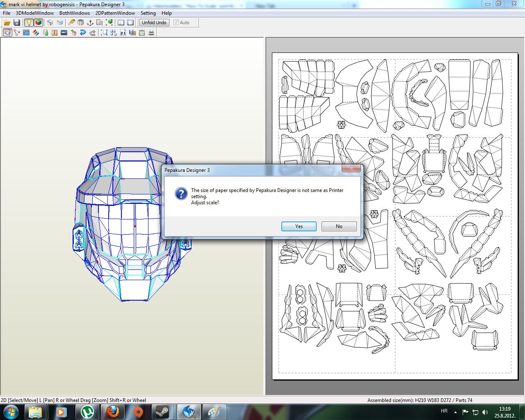Click the blue undo arrow icon
The width and height of the screenshot is (525, 420).
click(83, 32)
